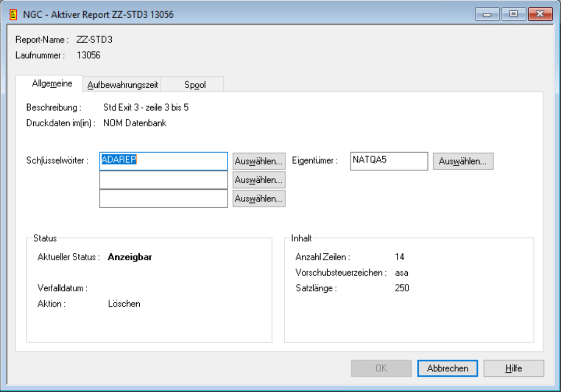Open the Aufbewahrungszeit tab
The image size is (561, 392).
pyautogui.click(x=123, y=85)
